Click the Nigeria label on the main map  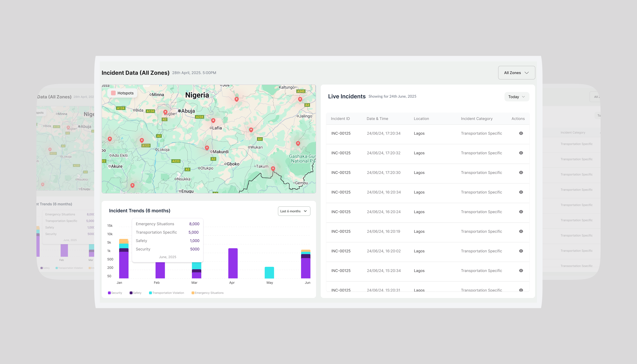pos(197,95)
